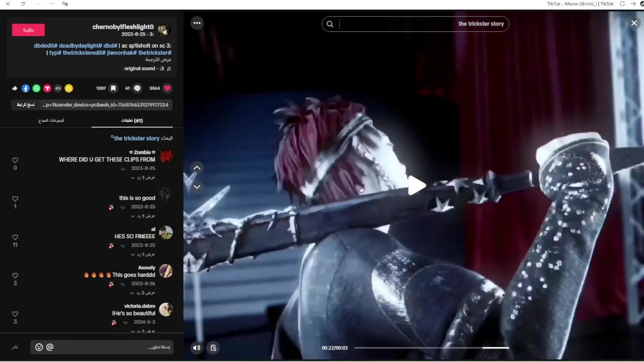Close the video viewer with X

click(x=634, y=23)
